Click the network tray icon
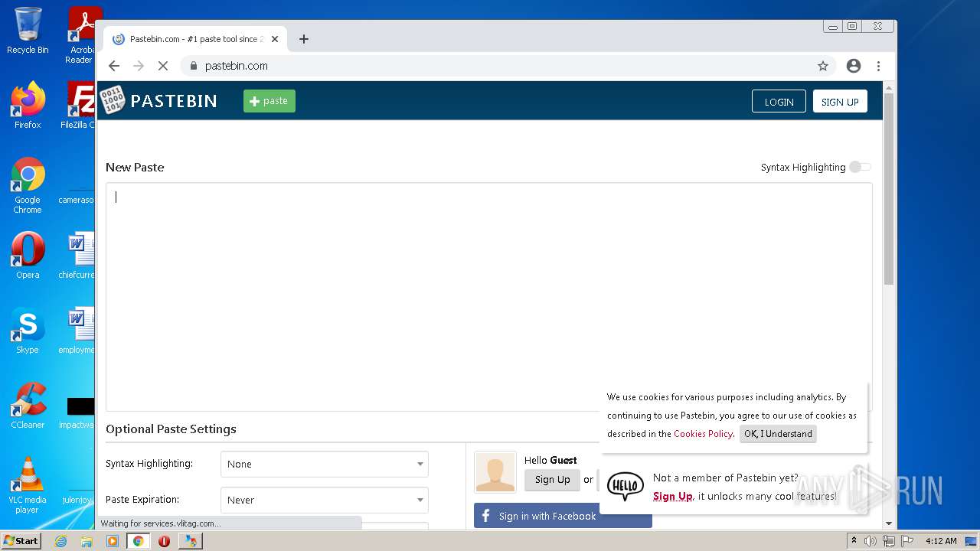The image size is (980, 551). [x=889, y=541]
